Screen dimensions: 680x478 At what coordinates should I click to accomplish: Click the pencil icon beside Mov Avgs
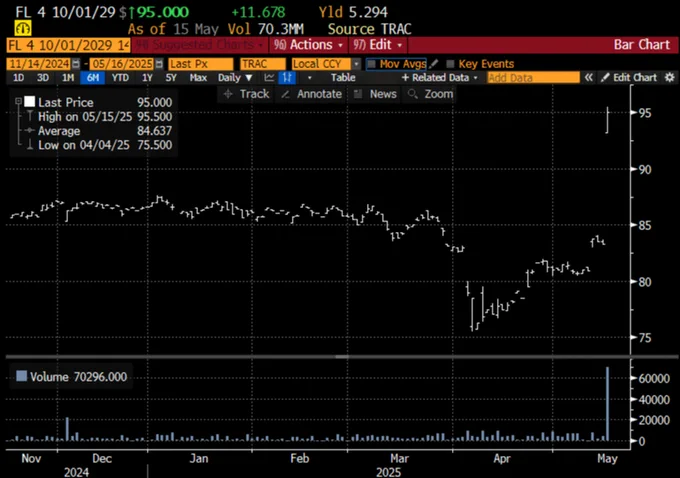[434, 64]
